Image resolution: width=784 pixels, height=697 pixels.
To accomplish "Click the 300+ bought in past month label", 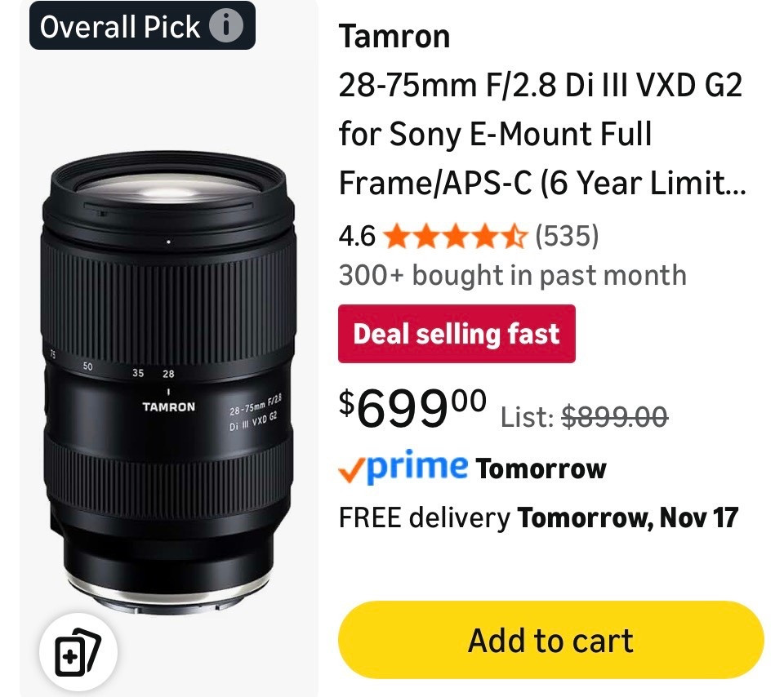I will [512, 275].
